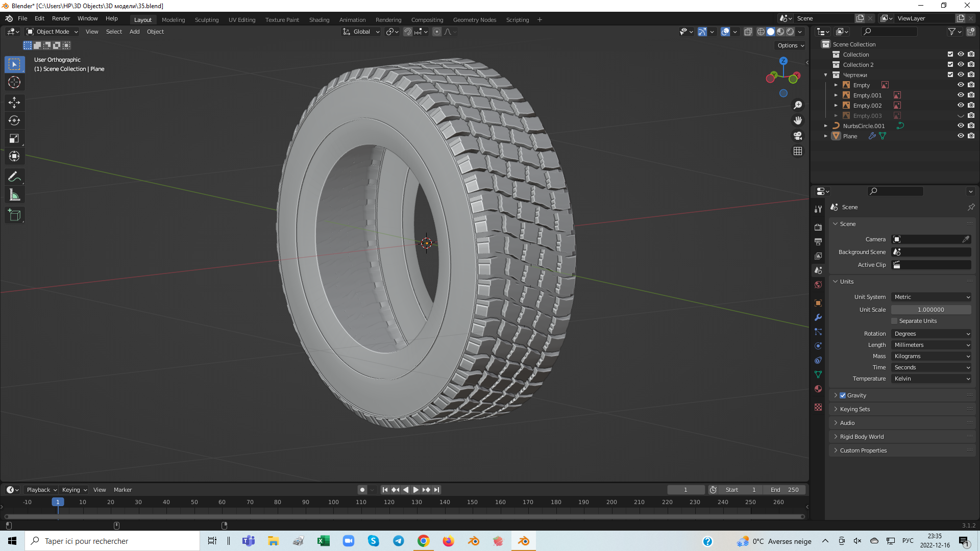Click the viewport Options button
This screenshot has height=551, width=980.
coord(790,45)
